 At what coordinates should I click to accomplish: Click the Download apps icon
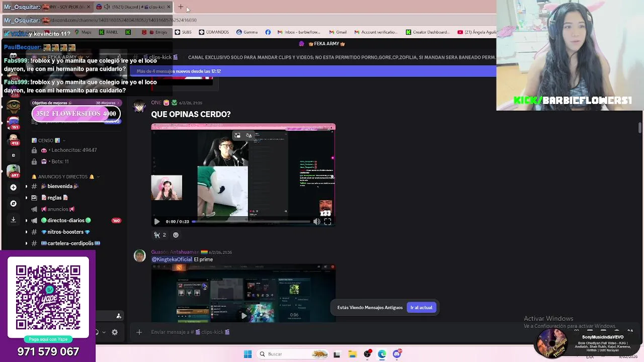[13, 220]
